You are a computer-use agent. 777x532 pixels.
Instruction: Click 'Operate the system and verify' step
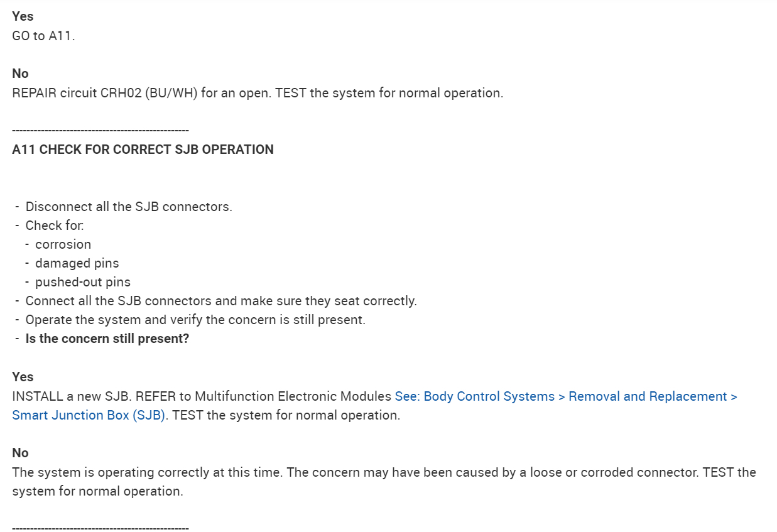pos(195,320)
